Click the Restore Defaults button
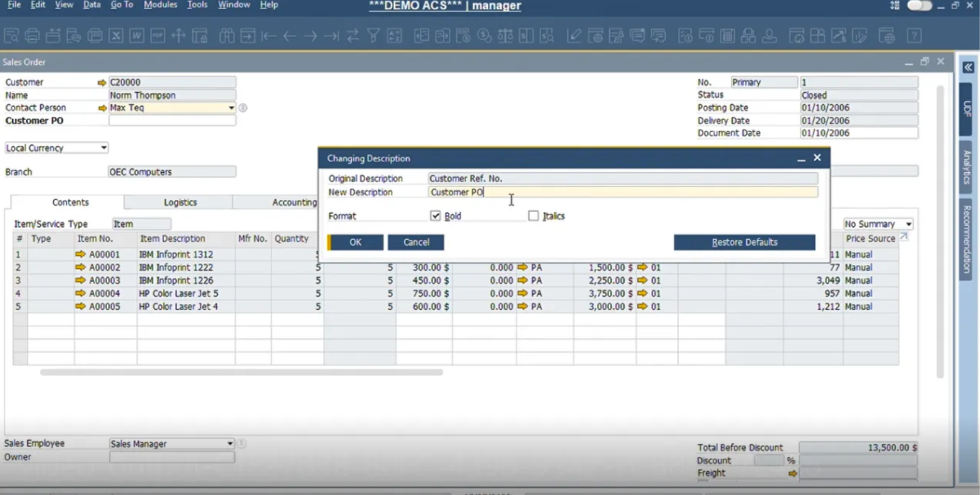The height and width of the screenshot is (495, 980). coord(743,241)
